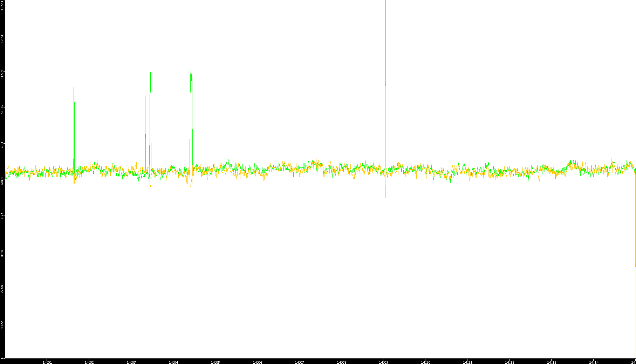This screenshot has height=364, width=636.
Task: Click the 14:07 time axis label
Action: (299, 362)
